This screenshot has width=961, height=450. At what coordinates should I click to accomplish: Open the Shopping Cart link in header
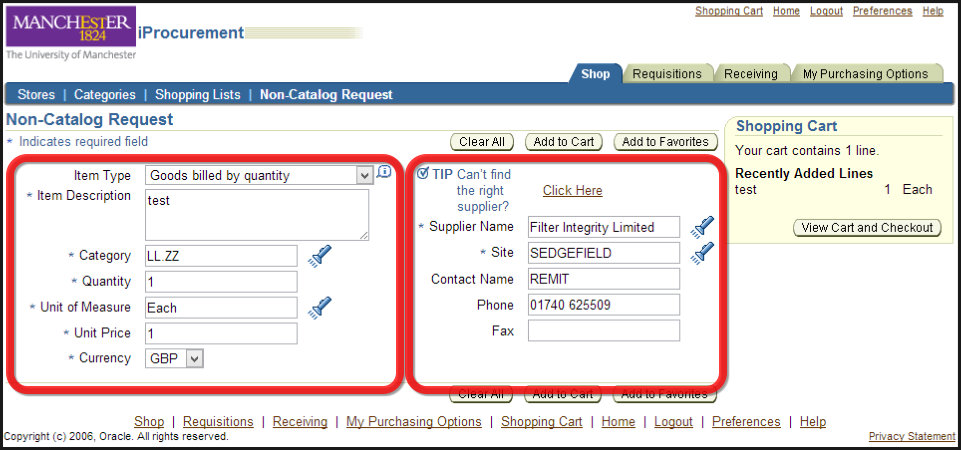point(729,11)
